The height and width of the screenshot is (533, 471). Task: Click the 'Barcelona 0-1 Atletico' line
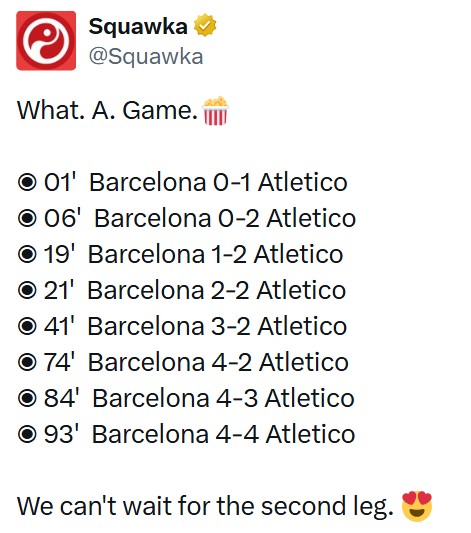point(218,182)
